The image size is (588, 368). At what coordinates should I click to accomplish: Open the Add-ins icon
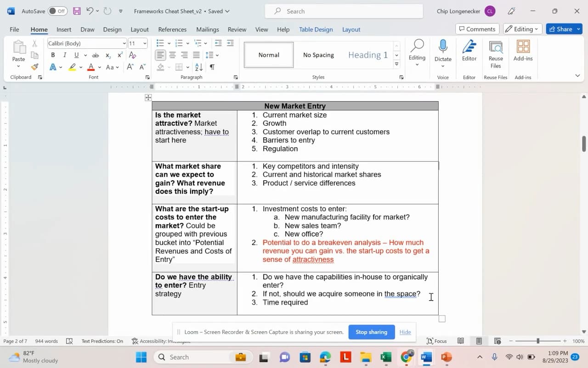click(523, 47)
